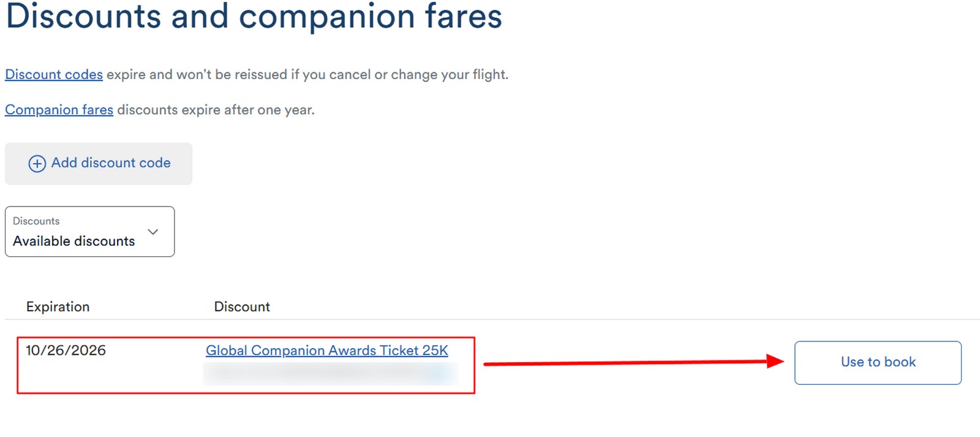Click the "discounts expire after one year" text
The image size is (980, 437).
(216, 110)
